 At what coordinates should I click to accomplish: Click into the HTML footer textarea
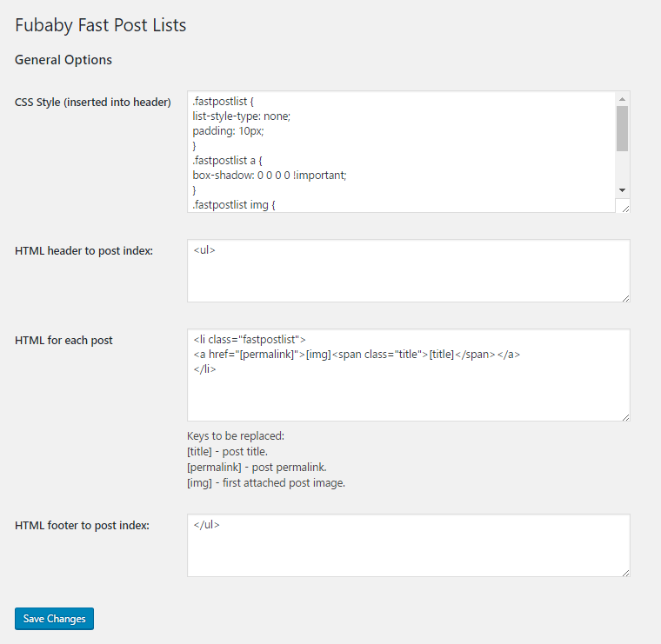pyautogui.click(x=408, y=546)
